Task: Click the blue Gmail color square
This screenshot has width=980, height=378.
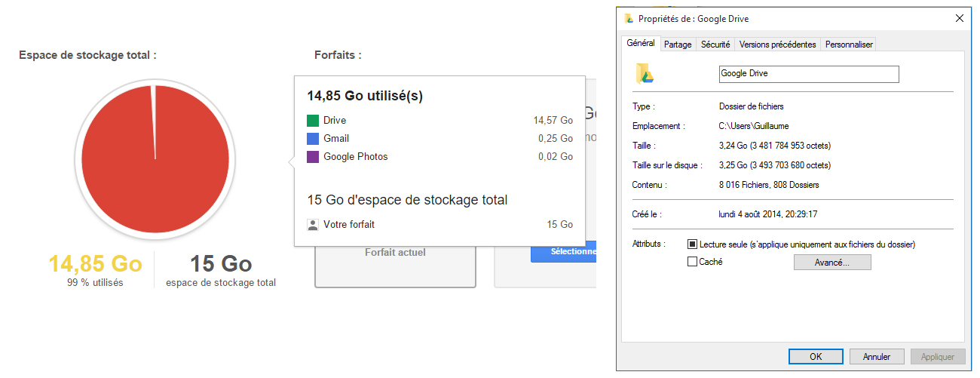Action: tap(313, 139)
